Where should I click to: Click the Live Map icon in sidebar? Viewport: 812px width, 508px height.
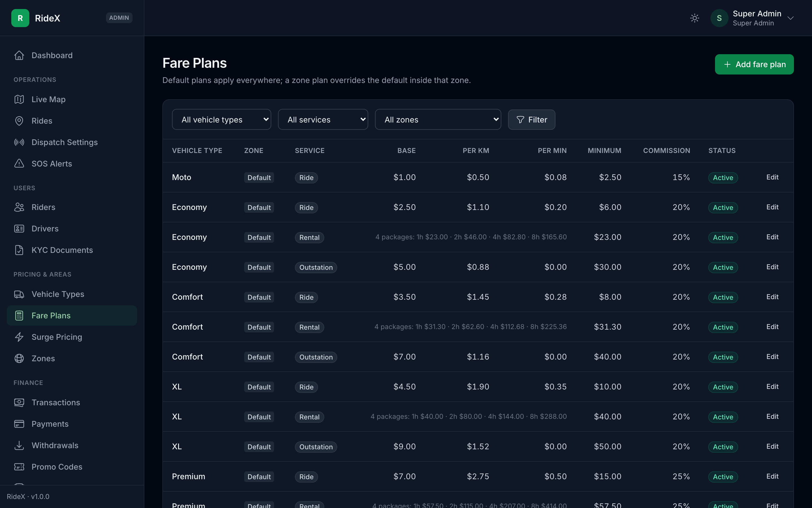click(19, 99)
